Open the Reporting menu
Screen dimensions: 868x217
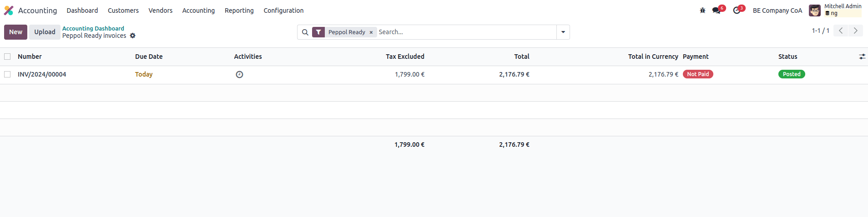pyautogui.click(x=239, y=10)
